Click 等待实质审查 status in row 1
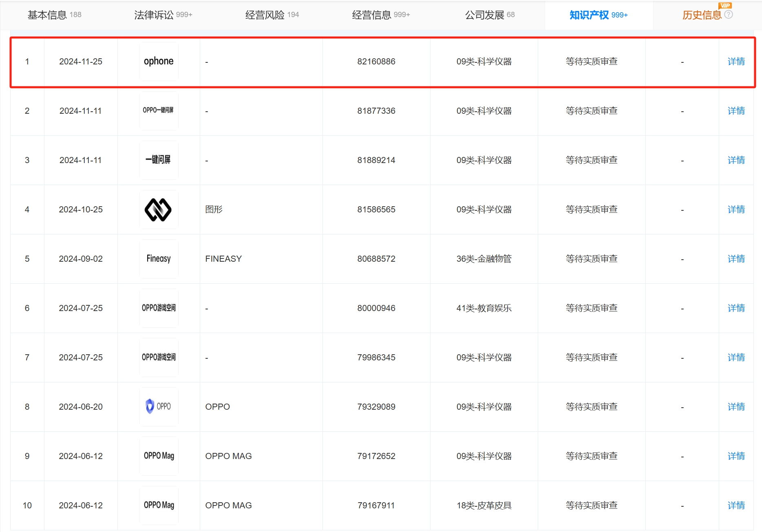Screen dimensions: 762x532 pyautogui.click(x=592, y=62)
